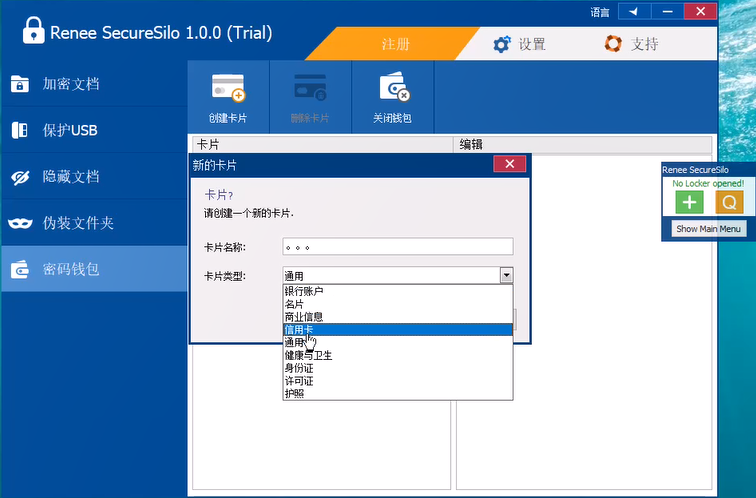Image resolution: width=756 pixels, height=498 pixels.
Task: Choose 银行账户 from card type list
Action: pyautogui.click(x=398, y=291)
